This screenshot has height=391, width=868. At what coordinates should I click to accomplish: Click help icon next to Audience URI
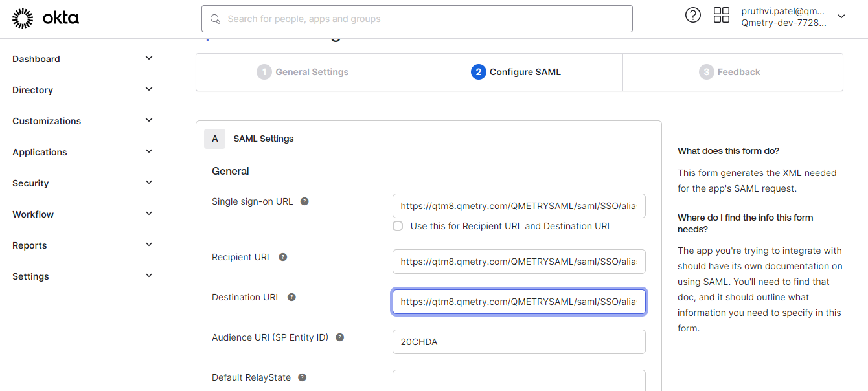click(x=340, y=337)
